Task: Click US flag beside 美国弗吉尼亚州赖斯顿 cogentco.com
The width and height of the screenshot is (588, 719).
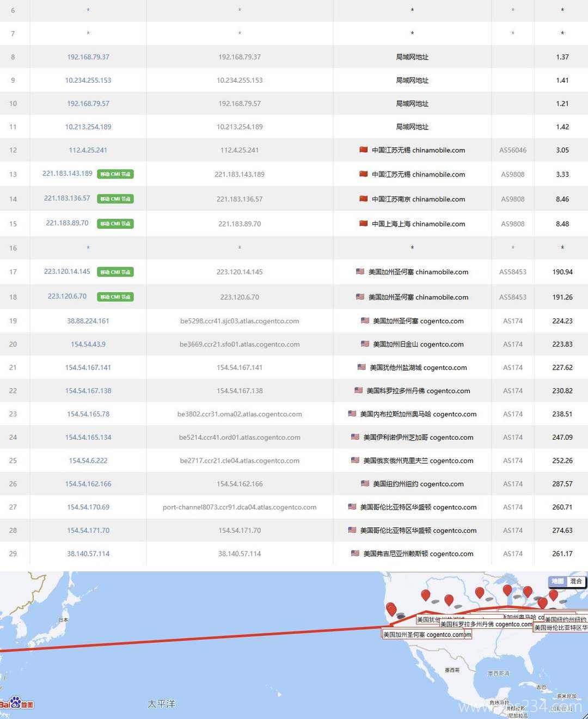Action: (x=355, y=553)
